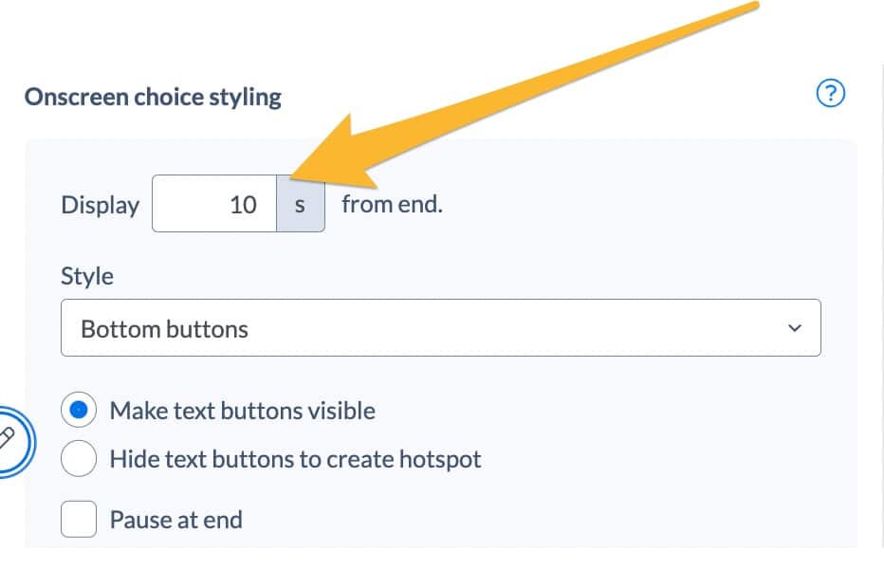Select the Make text buttons visible radio

point(79,410)
